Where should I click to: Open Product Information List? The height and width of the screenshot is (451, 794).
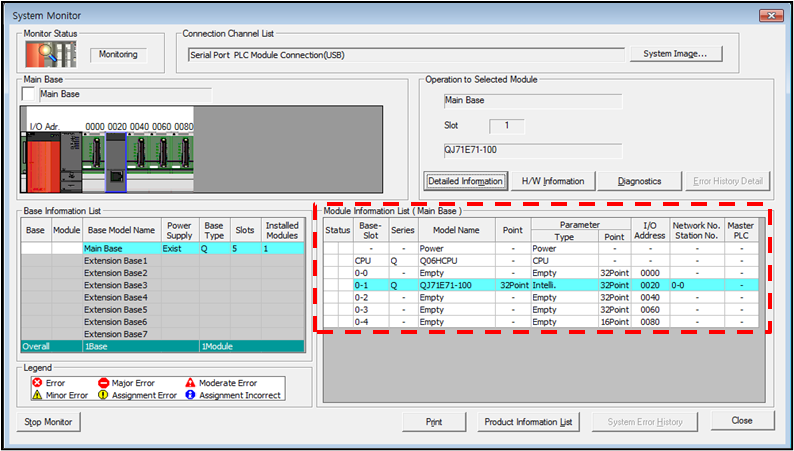pos(528,422)
